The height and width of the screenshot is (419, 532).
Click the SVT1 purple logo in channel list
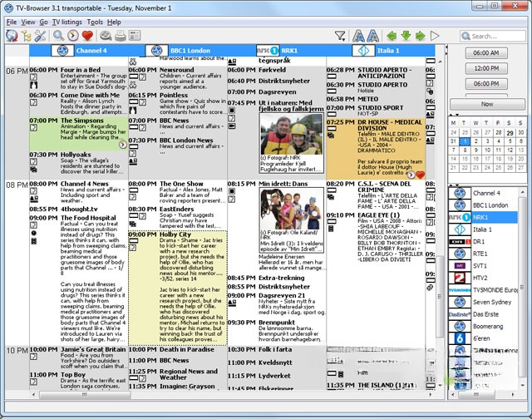[460, 266]
